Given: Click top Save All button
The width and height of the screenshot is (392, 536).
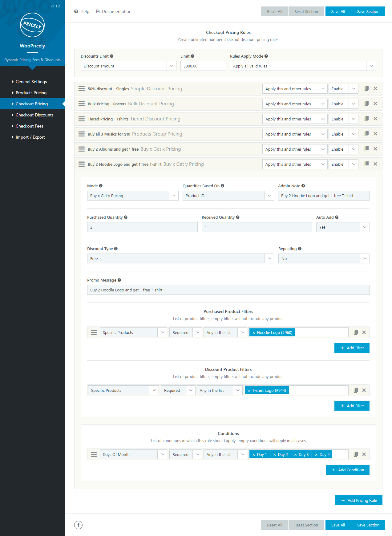Looking at the screenshot, I should (338, 11).
